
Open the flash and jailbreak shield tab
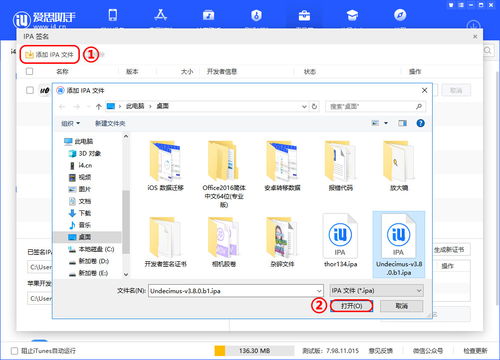click(x=256, y=15)
